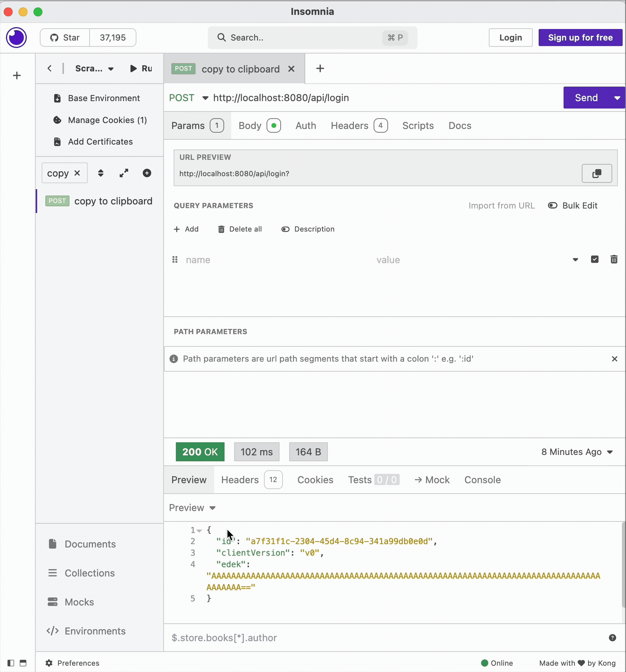626x672 pixels.
Task: Switch to the response Headers tab
Action: coord(252,480)
